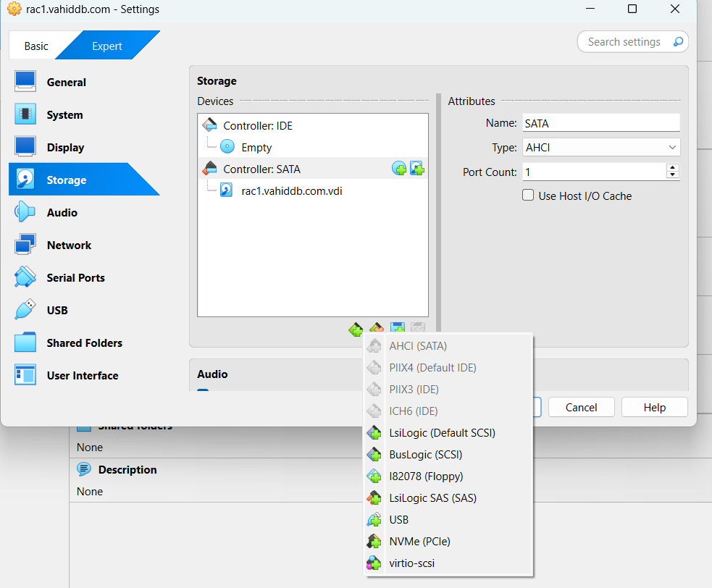Viewport: 712px width, 588px height.
Task: Increase Port Count with the up arrow
Action: click(673, 168)
